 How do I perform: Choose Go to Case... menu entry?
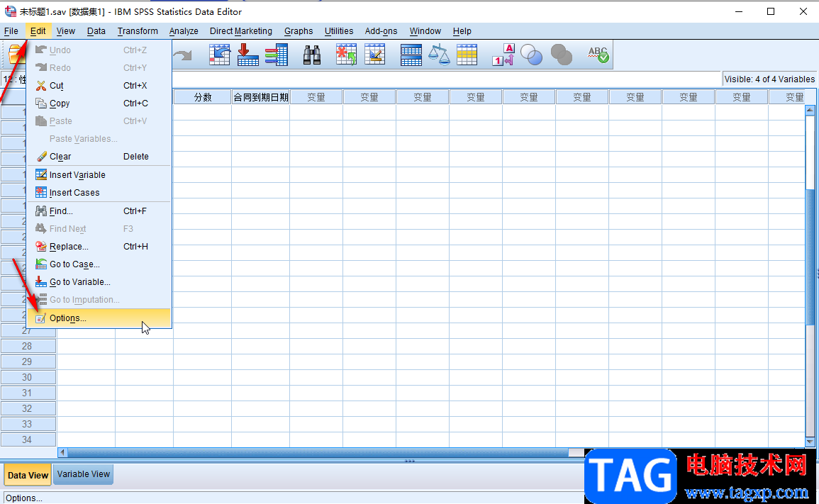(x=99, y=264)
